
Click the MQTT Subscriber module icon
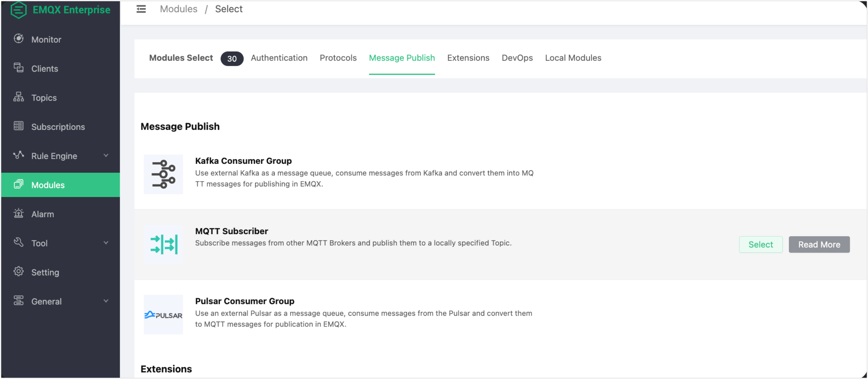[x=163, y=244]
